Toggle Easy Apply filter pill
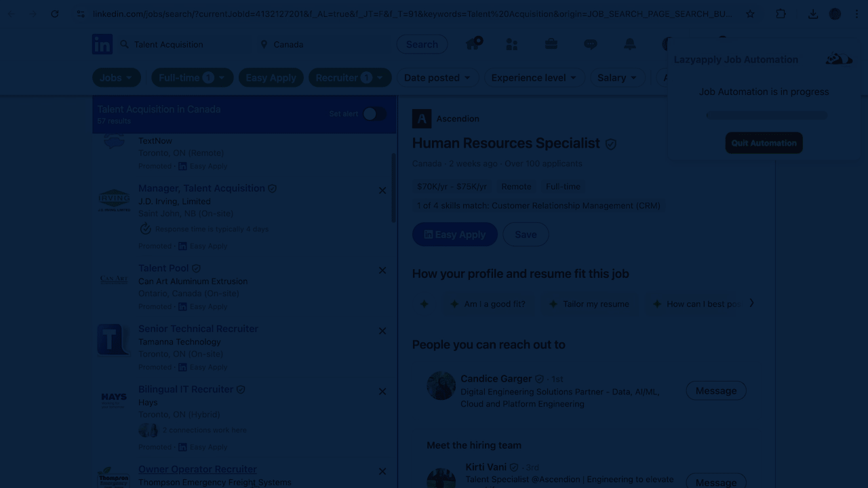Image resolution: width=868 pixels, height=488 pixels. coord(271,77)
